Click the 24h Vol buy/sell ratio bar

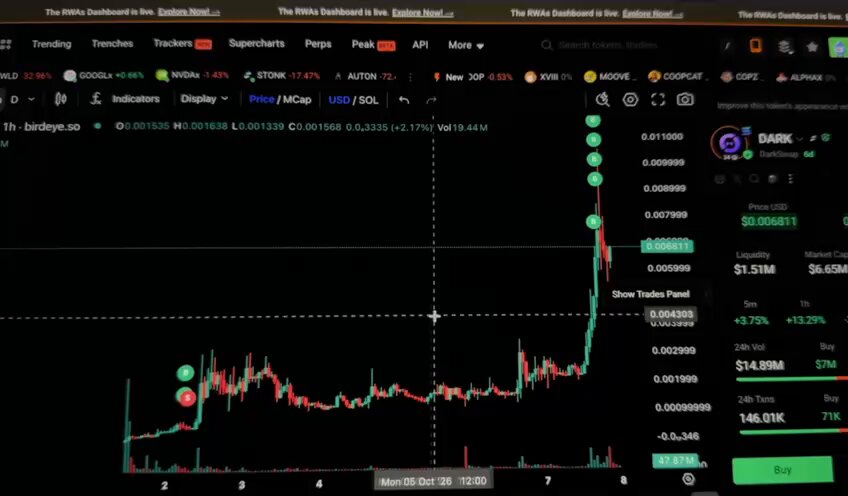coord(792,379)
